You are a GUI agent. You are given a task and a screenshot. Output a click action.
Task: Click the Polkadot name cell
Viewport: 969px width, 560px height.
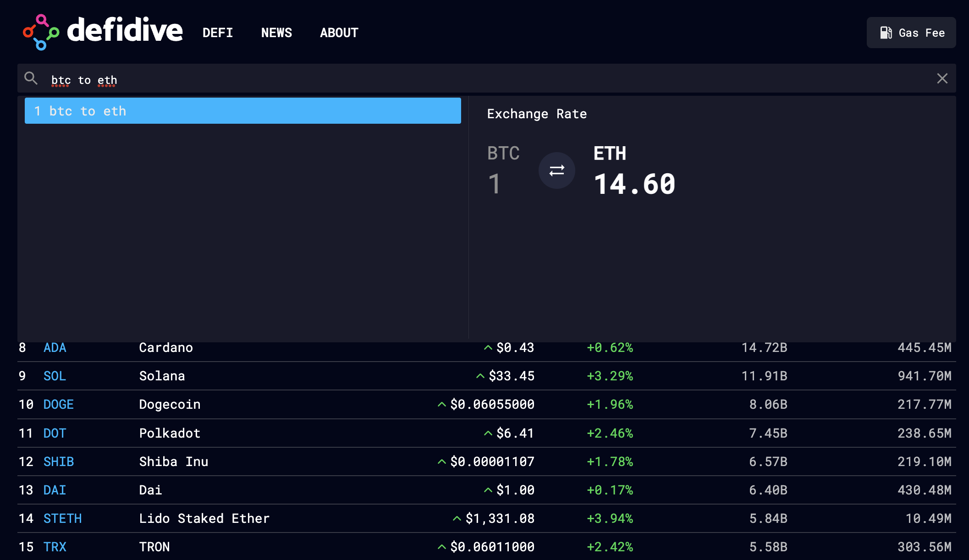[x=170, y=434]
